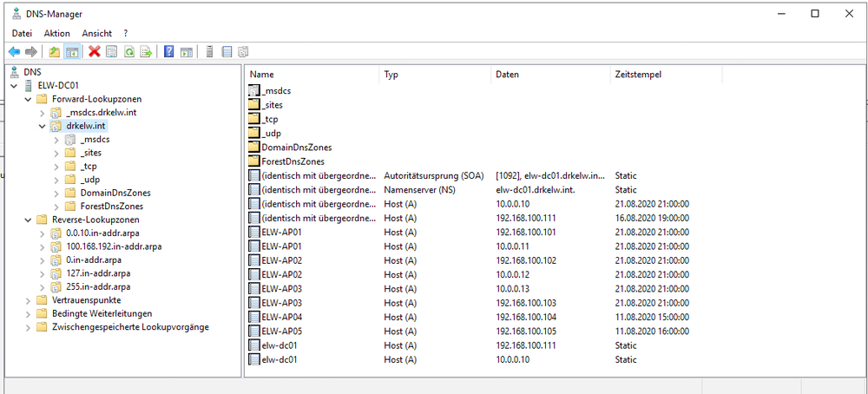
Task: Toggle the Show/Hide console tree button
Action: tap(72, 52)
